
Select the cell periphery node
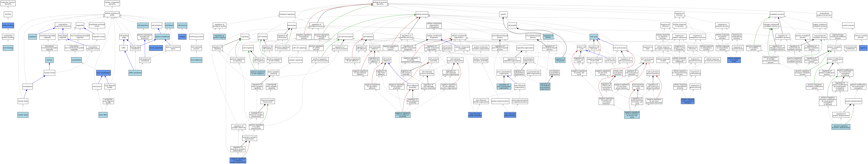coord(157,25)
